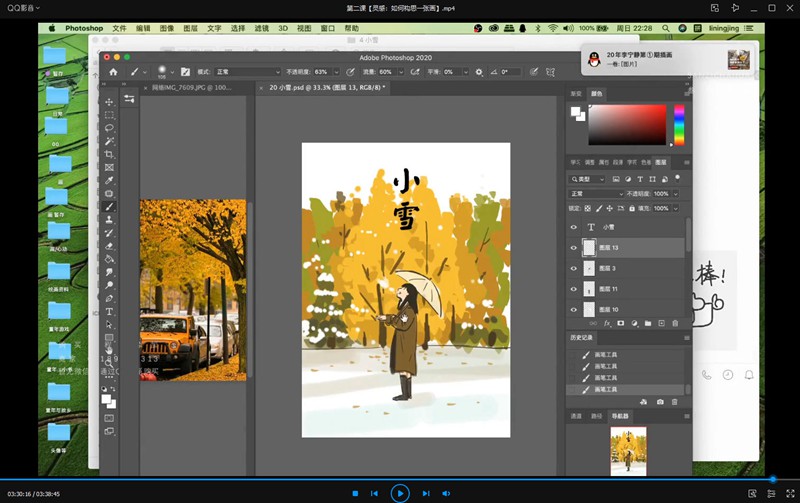The image size is (800, 503).
Task: Open the brush settings gear icon
Action: coord(479,72)
